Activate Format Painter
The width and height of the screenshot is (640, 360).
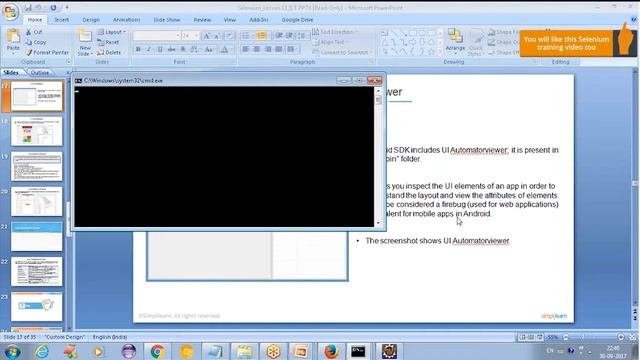coord(47,52)
